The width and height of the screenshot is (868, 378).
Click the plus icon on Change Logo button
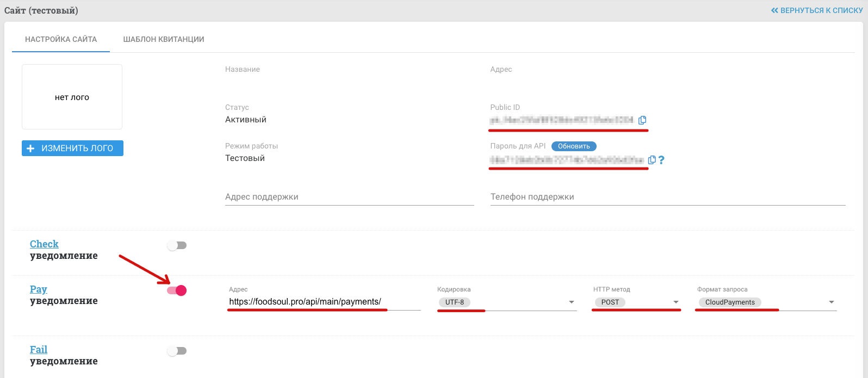30,148
